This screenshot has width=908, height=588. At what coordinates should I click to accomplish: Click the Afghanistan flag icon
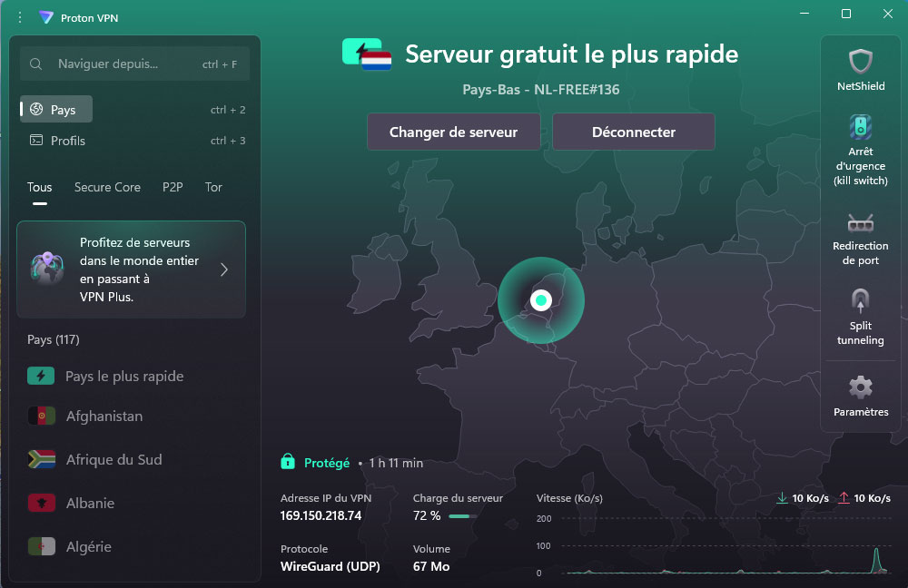pyautogui.click(x=41, y=416)
